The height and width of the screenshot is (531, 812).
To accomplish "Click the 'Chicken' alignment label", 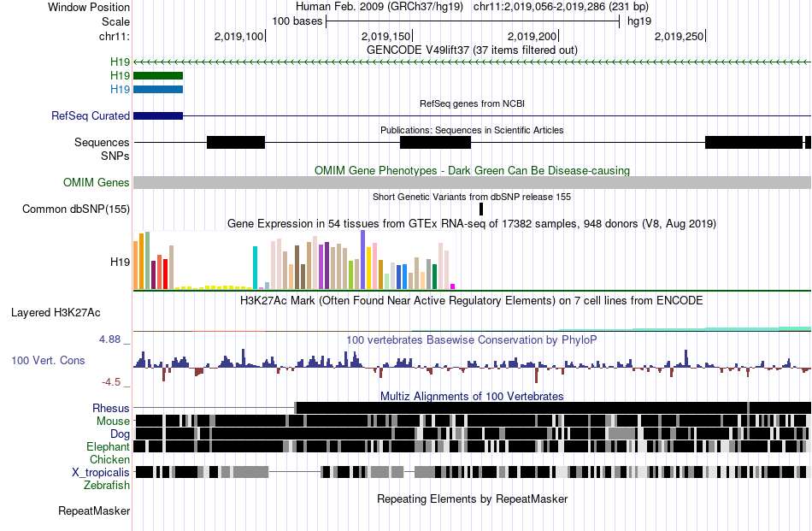I will pos(109,459).
